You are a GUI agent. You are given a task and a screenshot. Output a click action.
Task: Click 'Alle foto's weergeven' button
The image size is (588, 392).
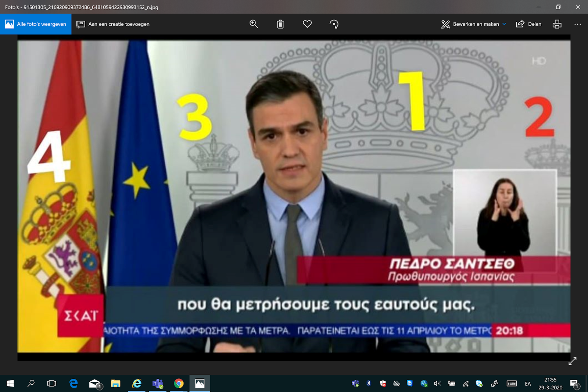(36, 24)
